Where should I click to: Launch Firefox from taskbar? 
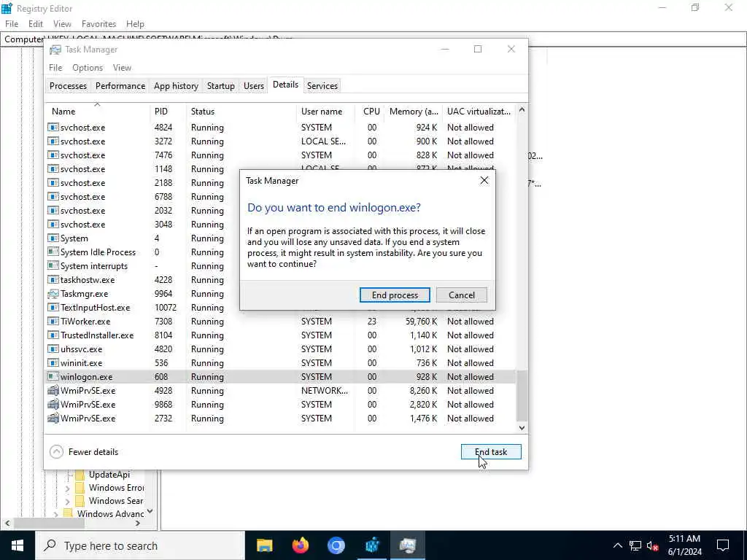click(x=300, y=545)
